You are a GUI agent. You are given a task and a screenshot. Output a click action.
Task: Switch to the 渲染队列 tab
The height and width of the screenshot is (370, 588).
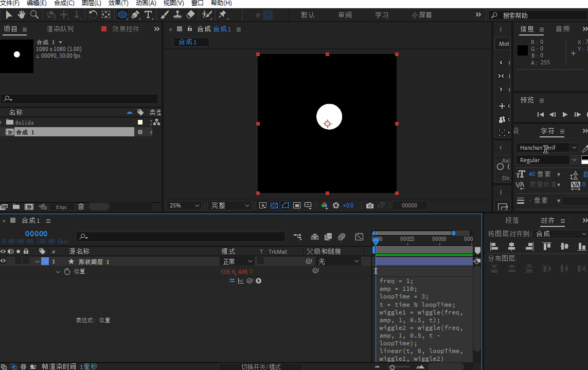(60, 29)
